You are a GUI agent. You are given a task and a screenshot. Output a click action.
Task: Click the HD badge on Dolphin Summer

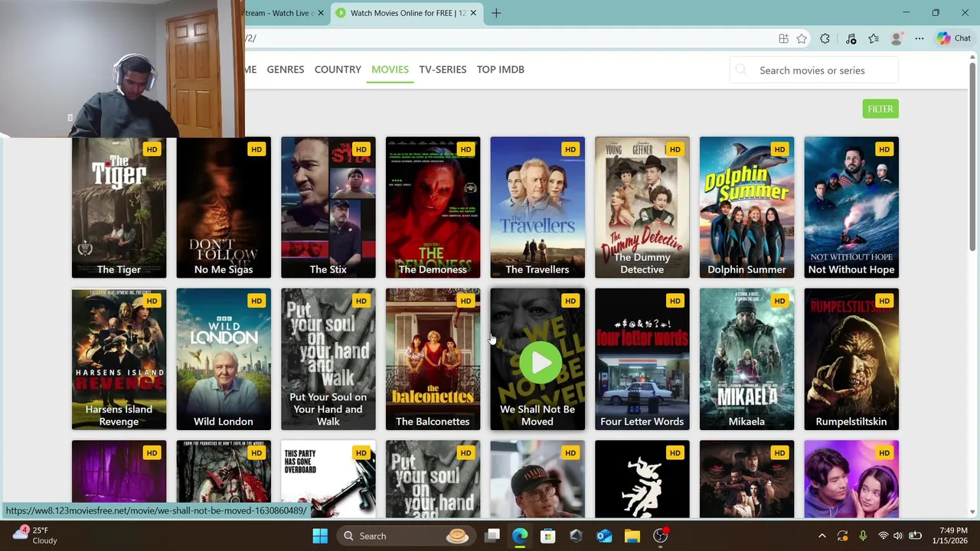[779, 149]
